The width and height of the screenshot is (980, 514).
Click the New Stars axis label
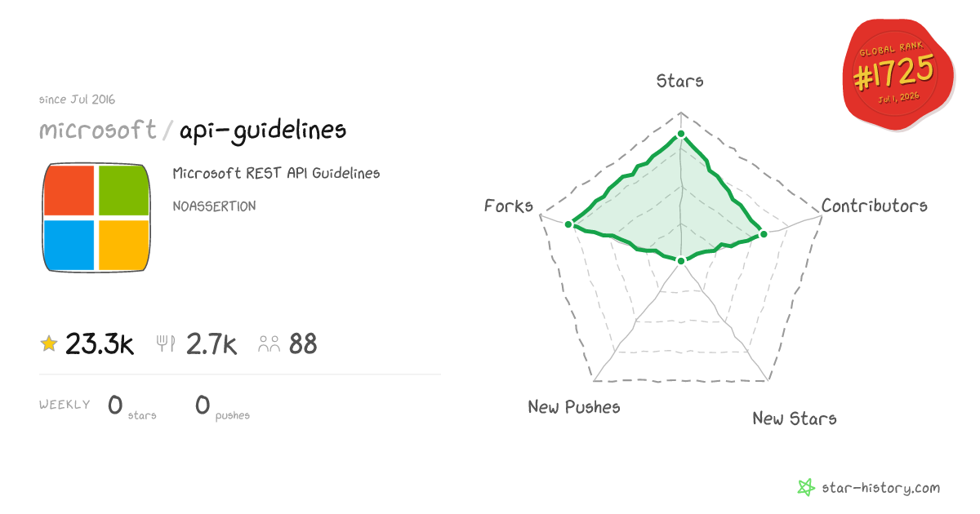point(795,419)
